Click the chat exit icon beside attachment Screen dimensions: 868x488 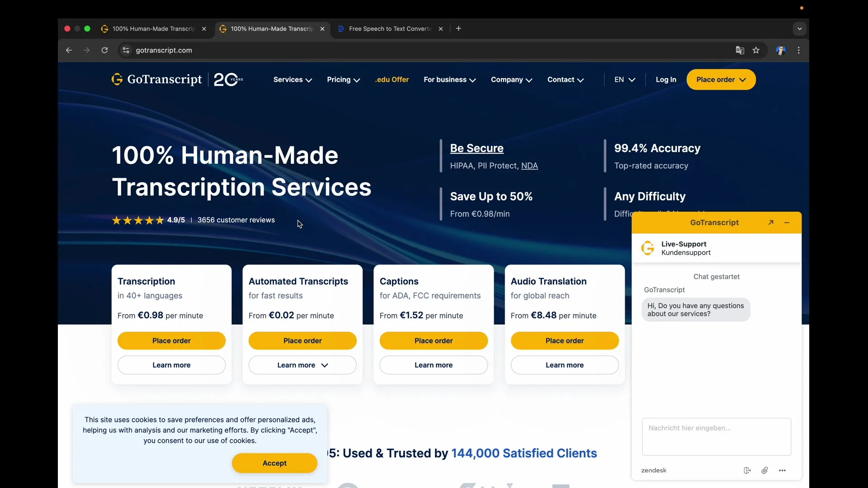[747, 470]
